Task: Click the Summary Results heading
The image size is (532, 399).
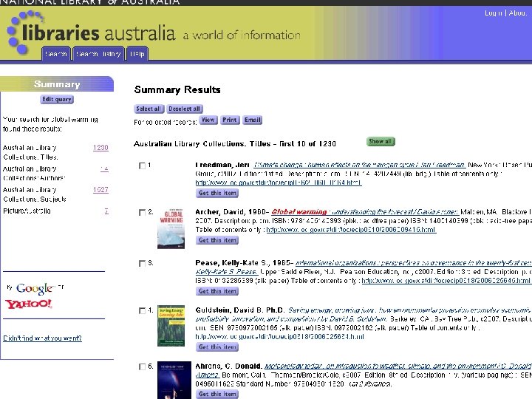Action: 177,89
